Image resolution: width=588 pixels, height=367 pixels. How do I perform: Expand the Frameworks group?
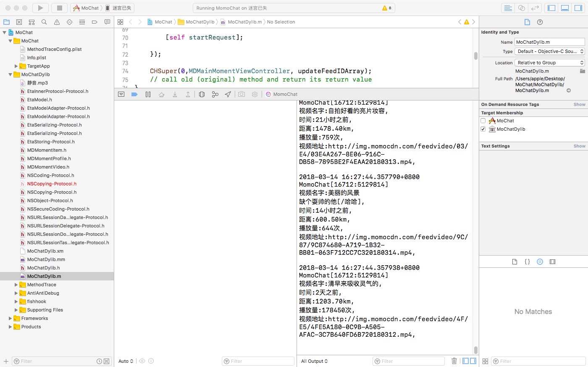tap(10, 318)
